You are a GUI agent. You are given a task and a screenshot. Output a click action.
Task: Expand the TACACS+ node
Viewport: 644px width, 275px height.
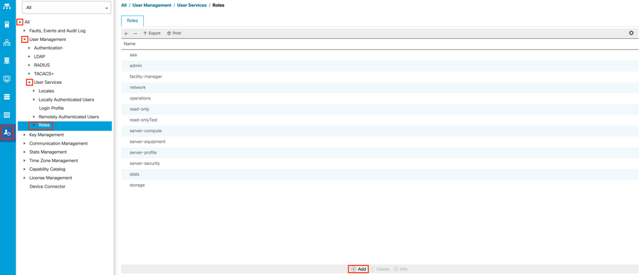coord(29,74)
